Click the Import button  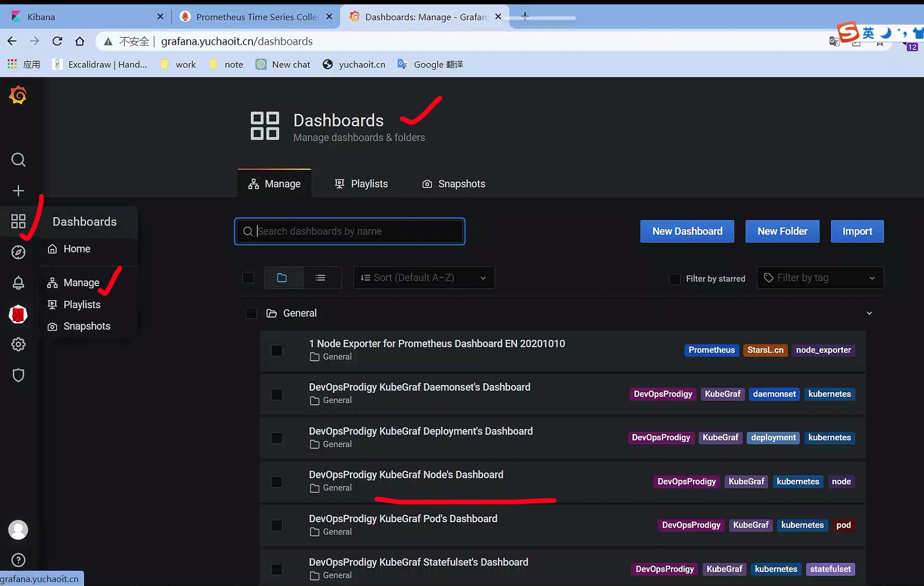coord(857,231)
